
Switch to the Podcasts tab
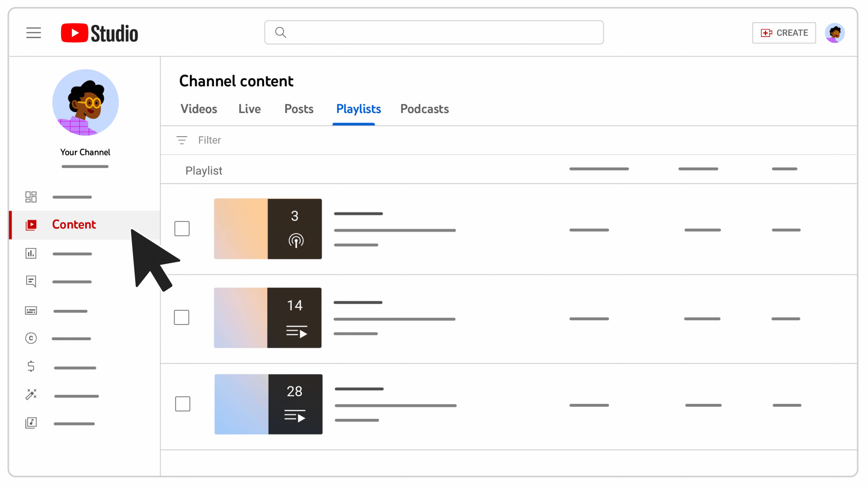(425, 108)
